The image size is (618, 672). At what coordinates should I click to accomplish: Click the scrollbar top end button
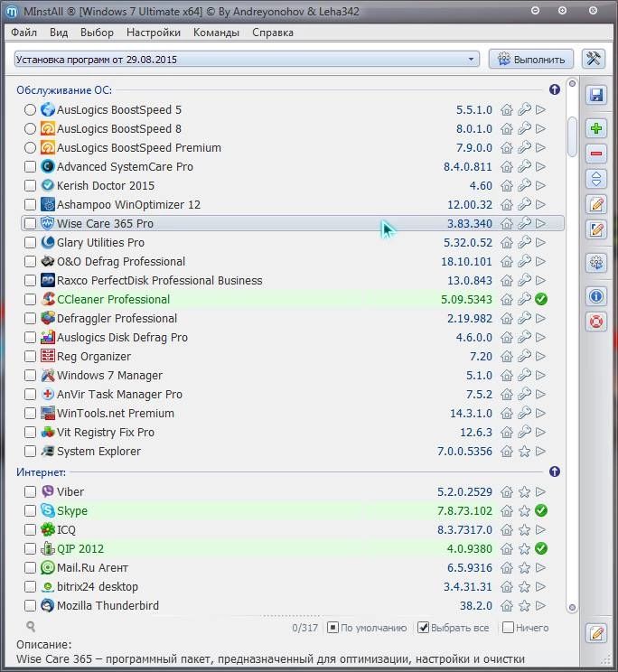tap(572, 84)
